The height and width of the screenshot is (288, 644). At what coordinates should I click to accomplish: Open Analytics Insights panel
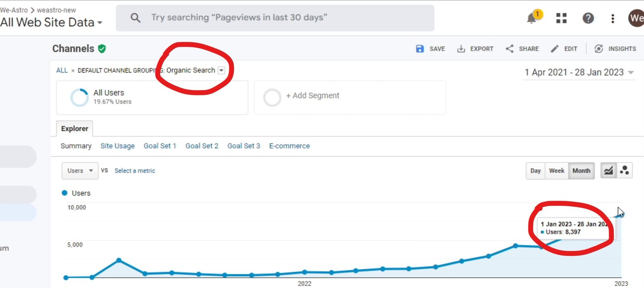click(616, 48)
